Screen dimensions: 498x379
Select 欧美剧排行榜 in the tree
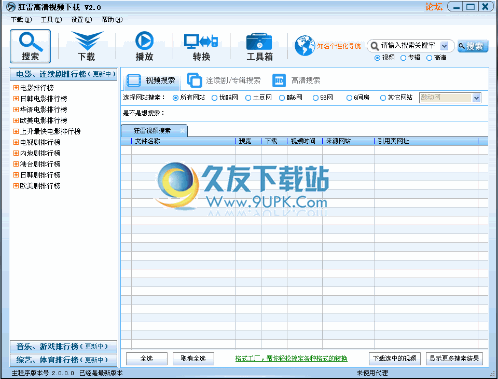(x=40, y=186)
